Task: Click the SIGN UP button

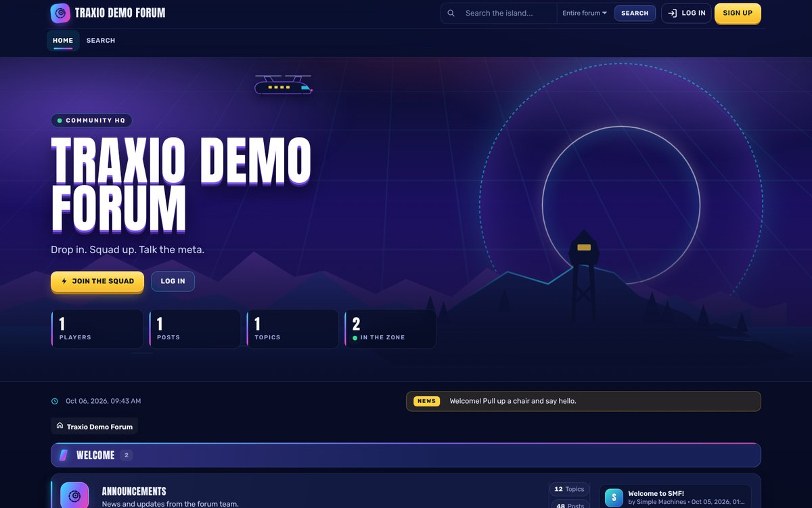Action: point(738,13)
